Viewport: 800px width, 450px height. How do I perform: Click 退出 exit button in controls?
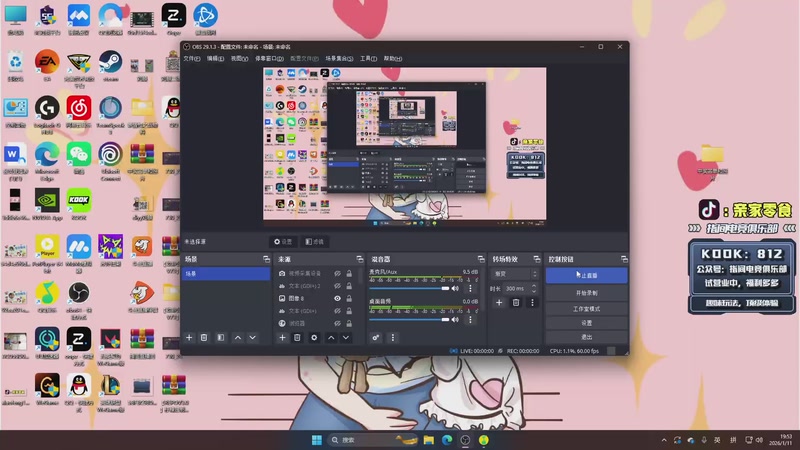pyautogui.click(x=587, y=337)
